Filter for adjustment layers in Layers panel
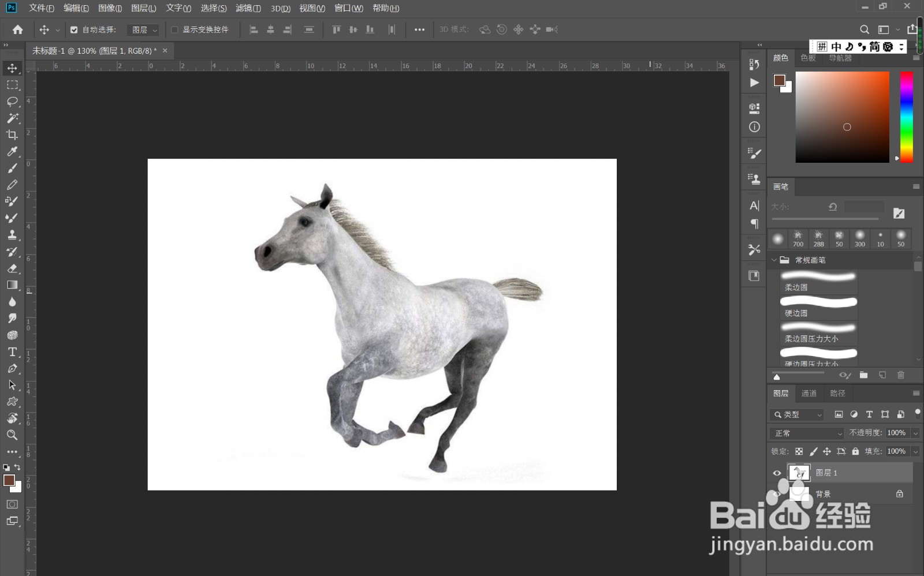Viewport: 924px width, 576px height. 854,414
